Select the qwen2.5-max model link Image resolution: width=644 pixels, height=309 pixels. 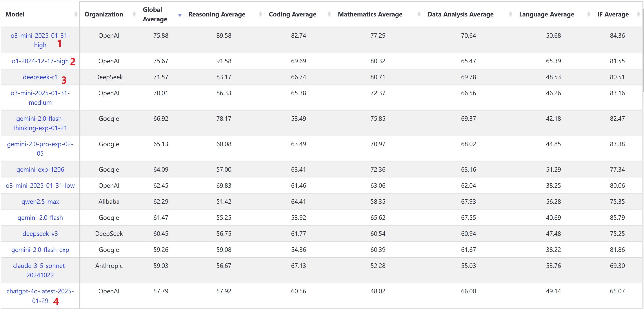coord(40,202)
